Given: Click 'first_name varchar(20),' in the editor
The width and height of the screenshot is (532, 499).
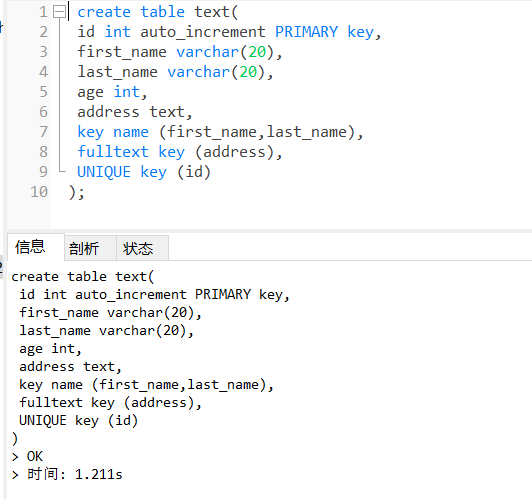Looking at the screenshot, I should coord(180,52).
